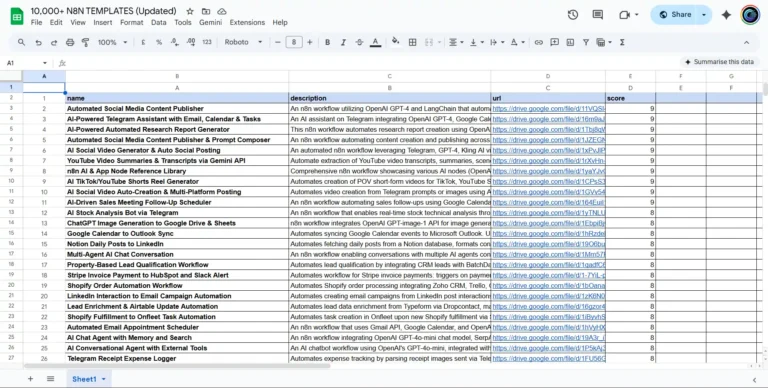768x388 pixels.
Task: Open the fill colour paint bucket
Action: pyautogui.click(x=396, y=42)
